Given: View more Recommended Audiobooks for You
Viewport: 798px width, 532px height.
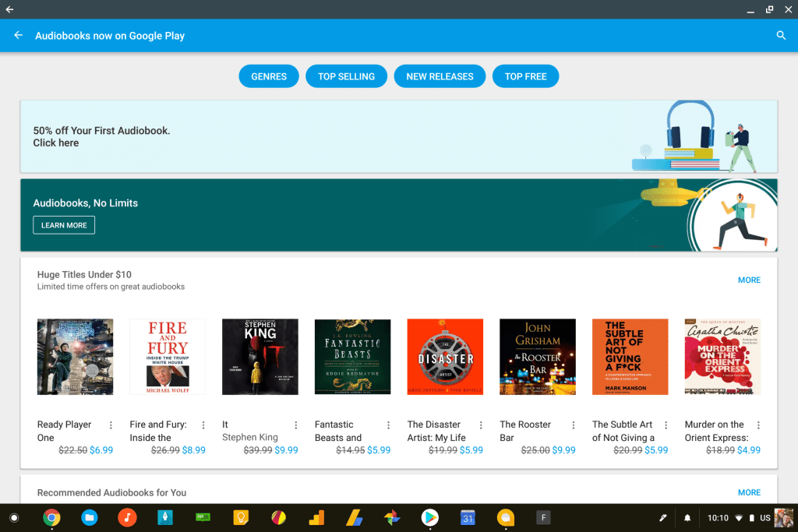Looking at the screenshot, I should [x=749, y=492].
